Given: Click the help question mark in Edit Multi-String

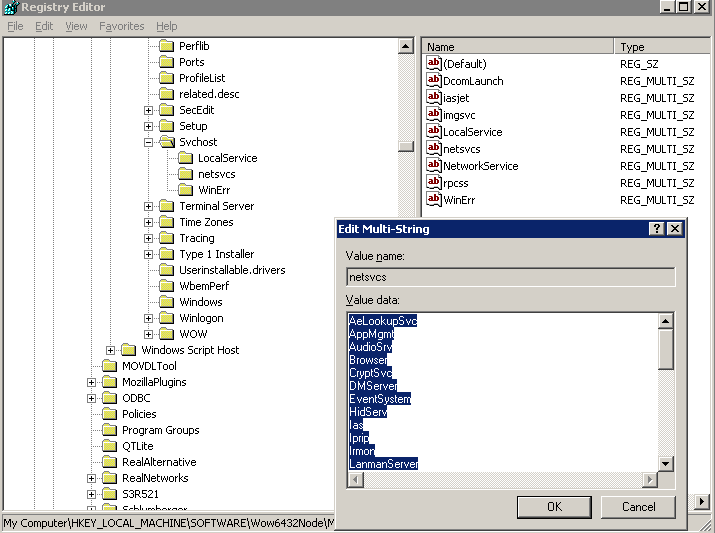Looking at the screenshot, I should [x=656, y=228].
